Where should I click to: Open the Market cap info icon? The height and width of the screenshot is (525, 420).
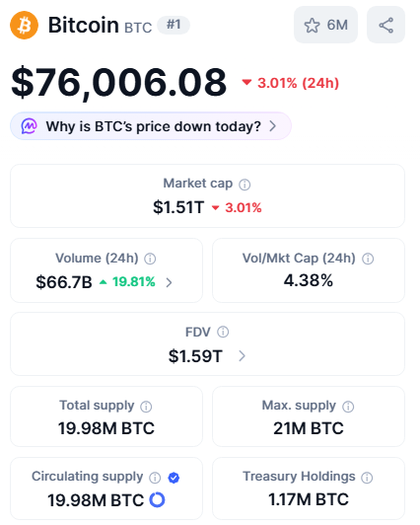[245, 185]
